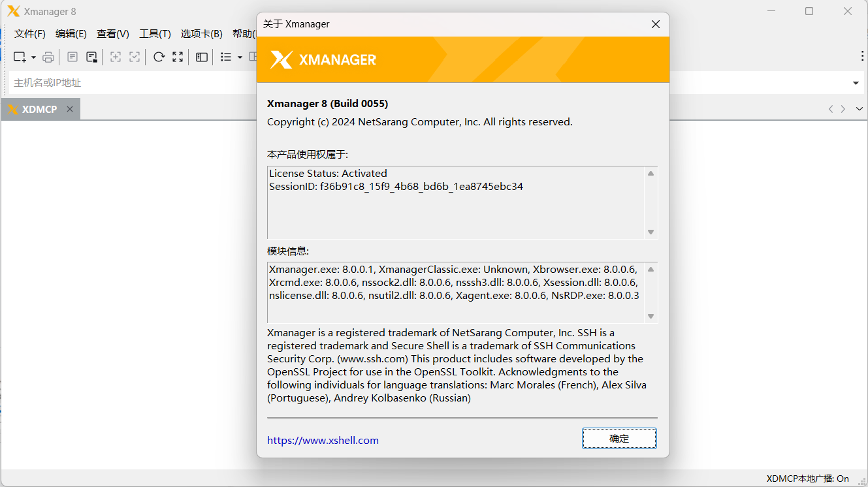Open the 文件(F) menu
The image size is (868, 487).
coord(30,34)
